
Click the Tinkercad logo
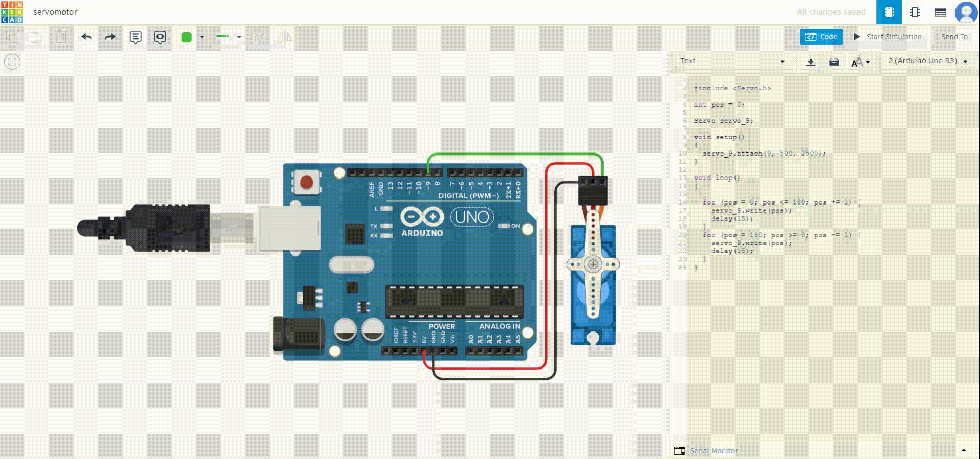(12, 12)
